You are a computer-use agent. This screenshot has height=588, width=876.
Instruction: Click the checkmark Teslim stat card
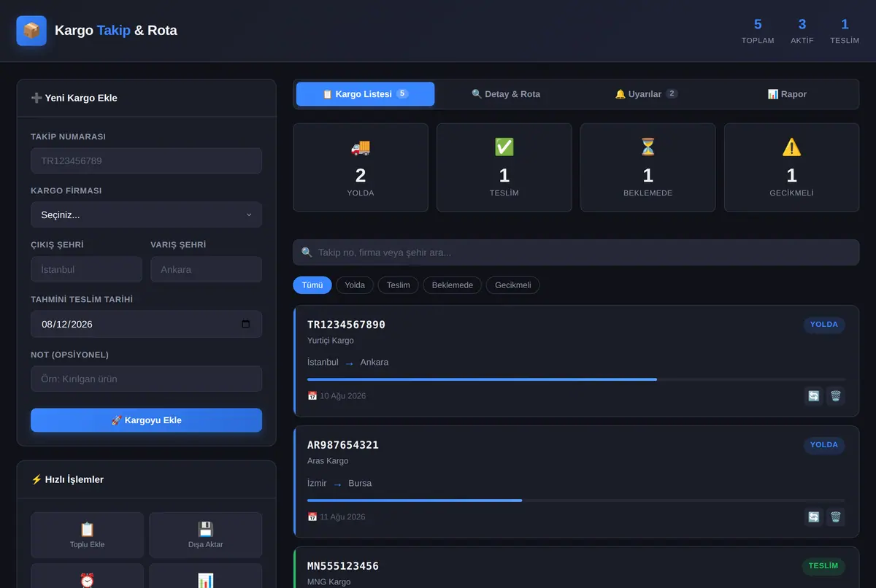click(x=504, y=167)
